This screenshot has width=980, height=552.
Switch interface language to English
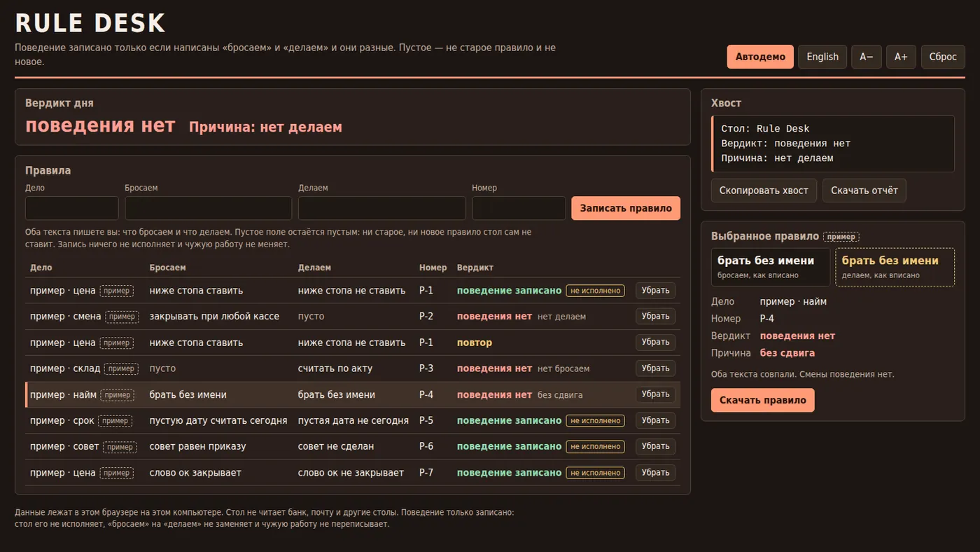tap(822, 57)
